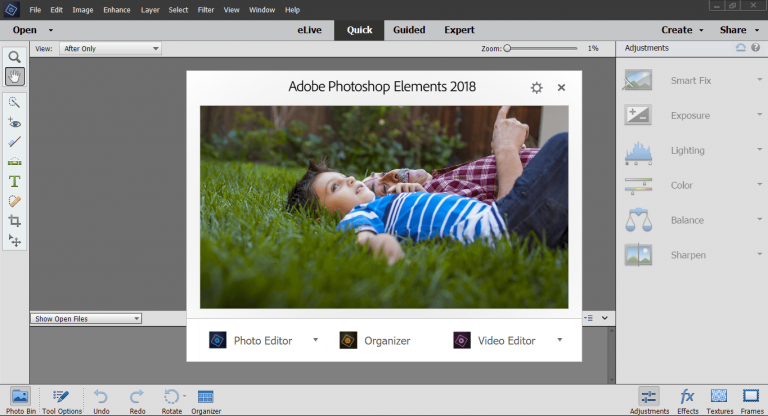768x416 pixels.
Task: Open the View menu
Action: 232,10
